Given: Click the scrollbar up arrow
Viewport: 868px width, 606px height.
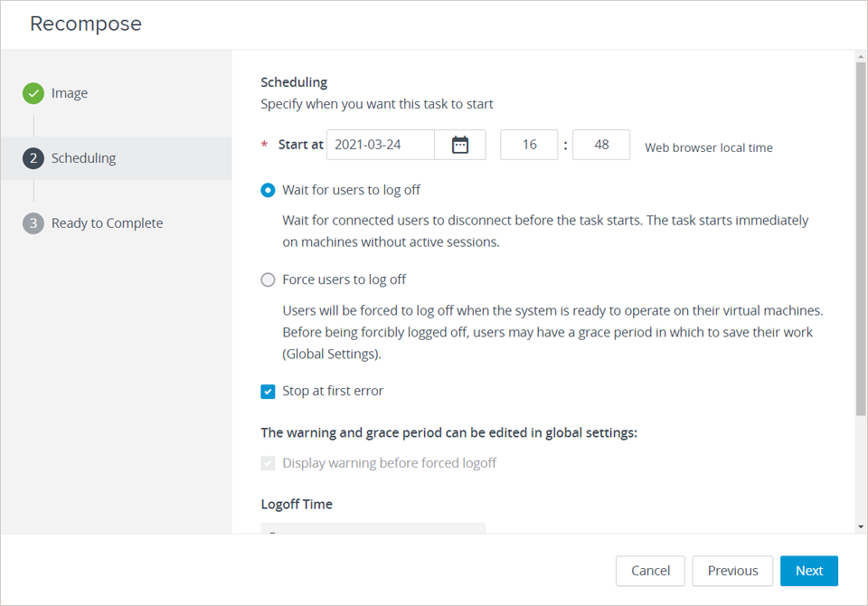Looking at the screenshot, I should (x=860, y=57).
